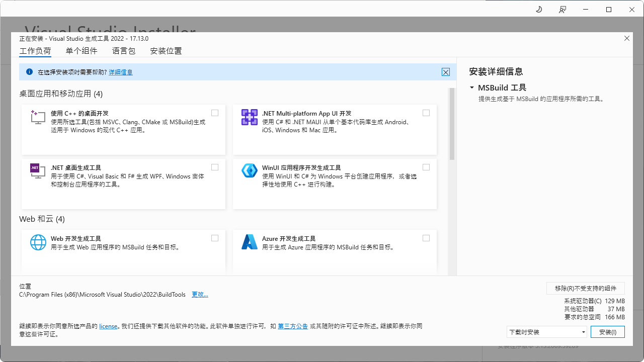This screenshot has width=644, height=362.
Task: Select the Web 开发生成工具 globe icon
Action: pos(38,242)
